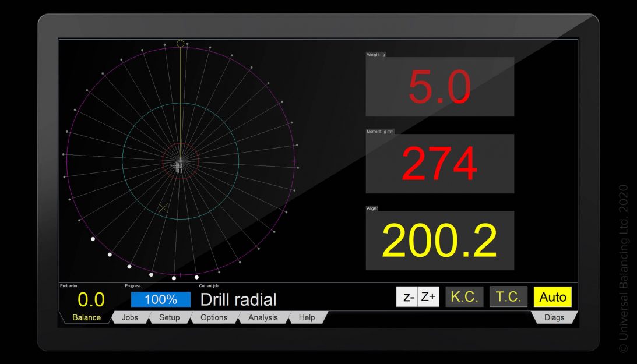Click the Moment readout showing 274
Image resolution: width=637 pixels, height=364 pixels.
(439, 164)
